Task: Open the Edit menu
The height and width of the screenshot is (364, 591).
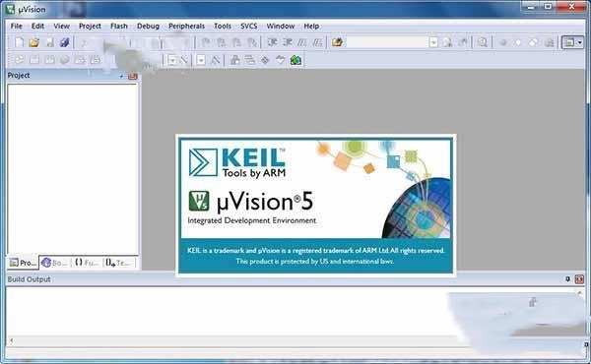Action: (37, 26)
